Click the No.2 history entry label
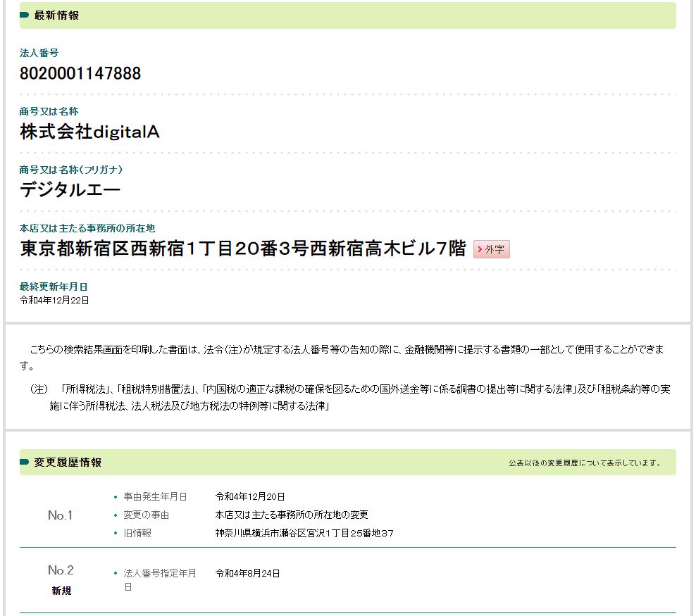The width and height of the screenshot is (696, 616). pyautogui.click(x=61, y=570)
